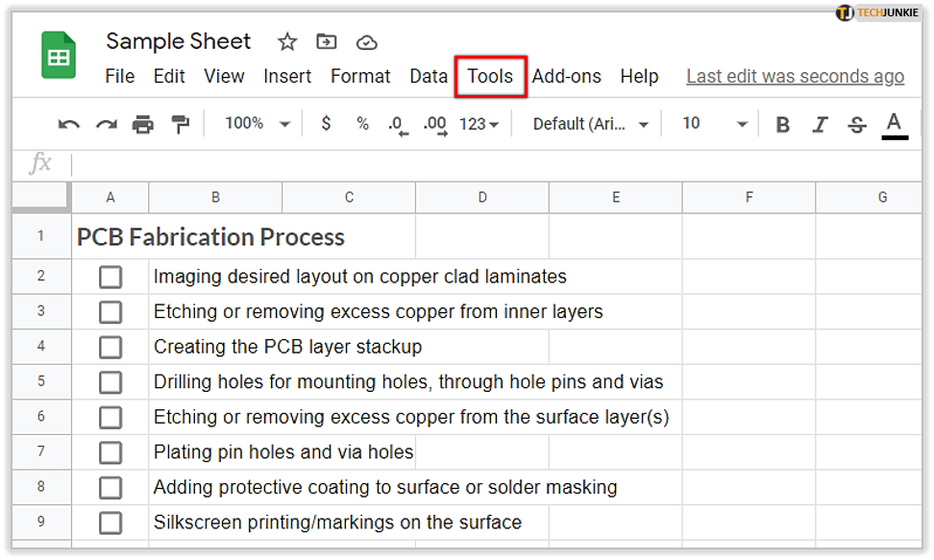This screenshot has height=560, width=934.
Task: Open the Tools menu
Action: (x=490, y=77)
